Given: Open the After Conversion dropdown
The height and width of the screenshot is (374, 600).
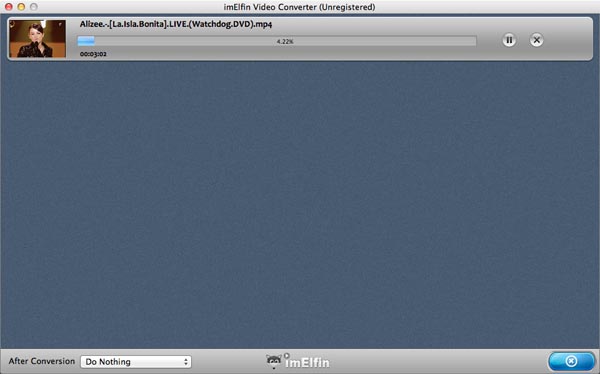Looking at the screenshot, I should (136, 362).
